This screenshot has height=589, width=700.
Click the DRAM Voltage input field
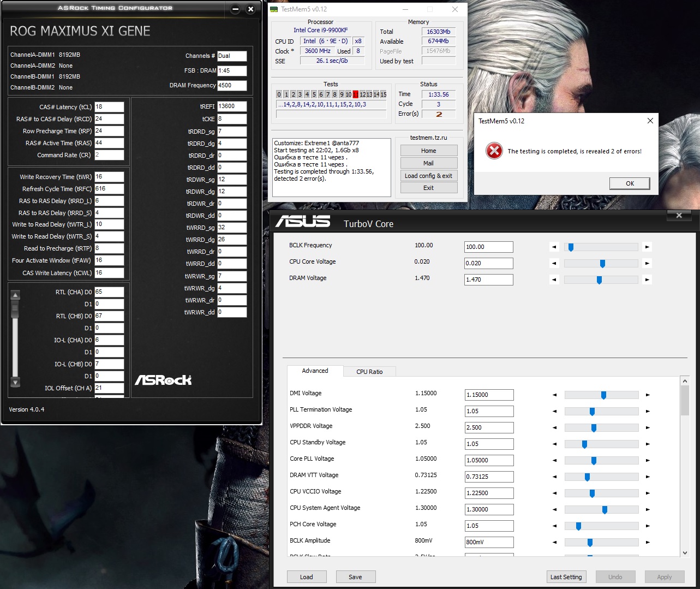coord(488,279)
